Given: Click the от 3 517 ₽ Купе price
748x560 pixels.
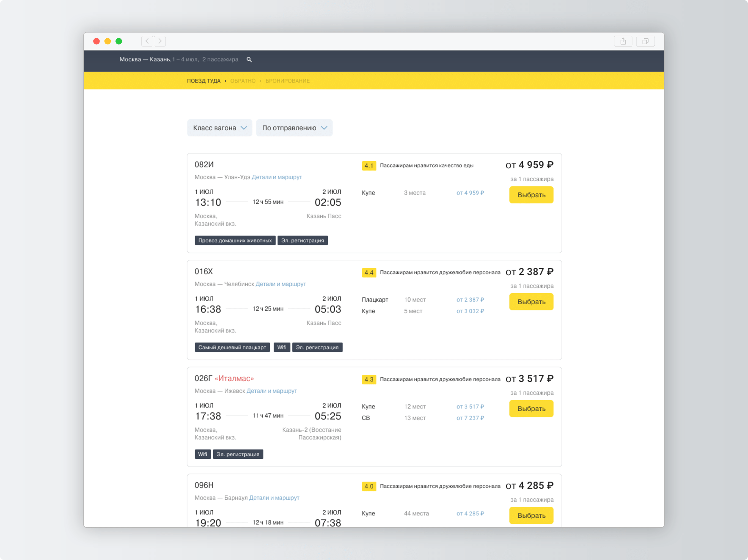Looking at the screenshot, I should point(470,406).
